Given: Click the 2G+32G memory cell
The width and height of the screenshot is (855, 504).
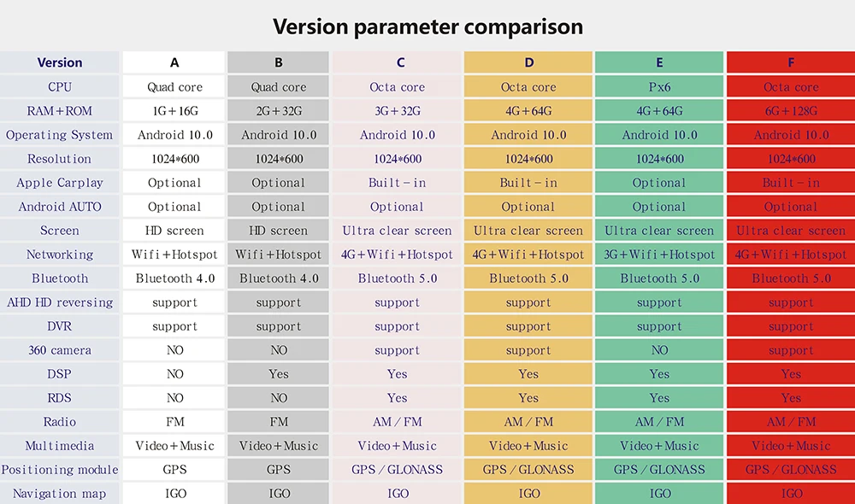Looking at the screenshot, I should [x=279, y=111].
